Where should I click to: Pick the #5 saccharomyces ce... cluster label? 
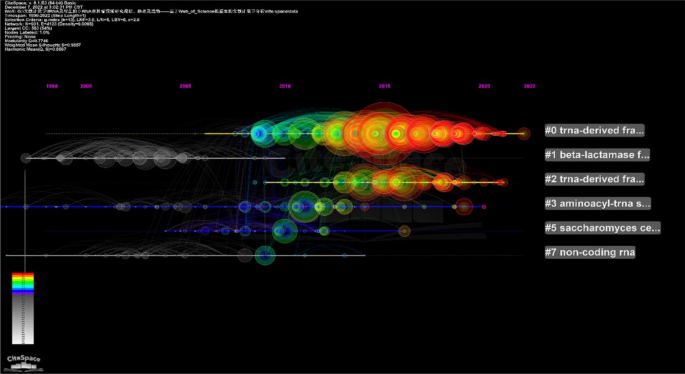pyautogui.click(x=602, y=228)
